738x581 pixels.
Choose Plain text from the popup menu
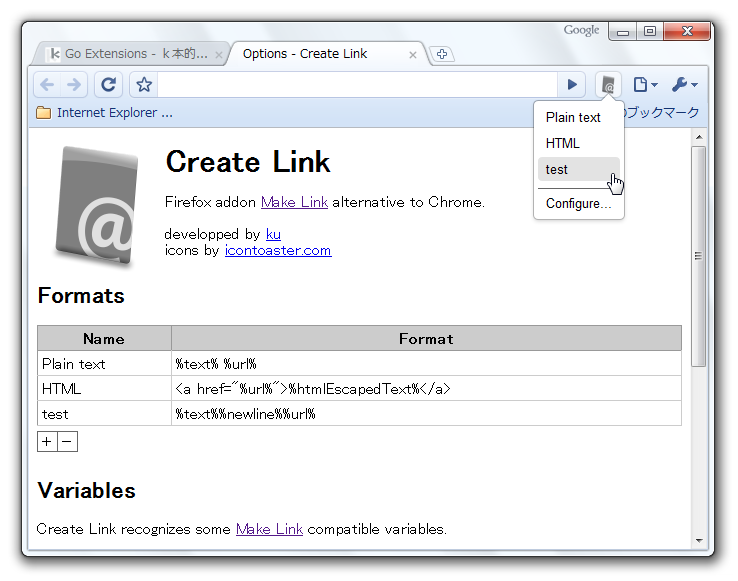(578, 117)
